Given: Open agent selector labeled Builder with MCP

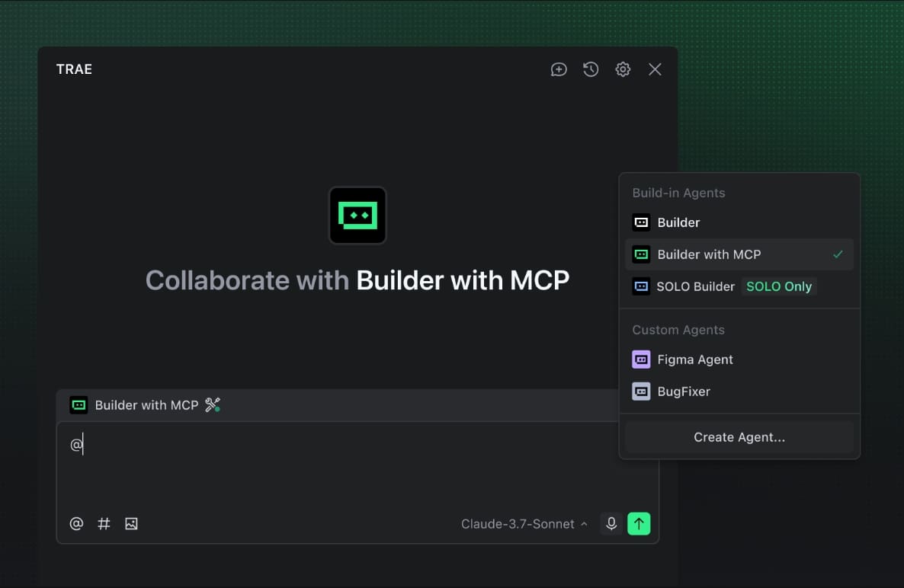Looking at the screenshot, I should click(x=146, y=405).
